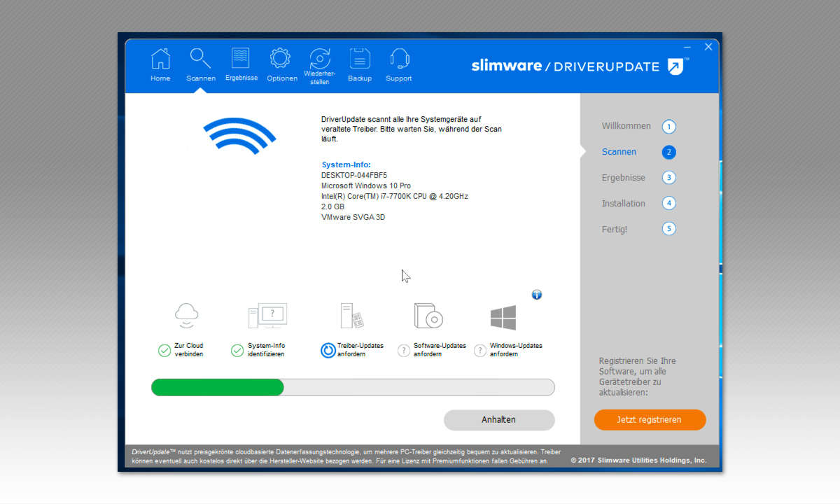Screen dimensions: 840x504
Task: Go to Installation step label
Action: pyautogui.click(x=624, y=204)
